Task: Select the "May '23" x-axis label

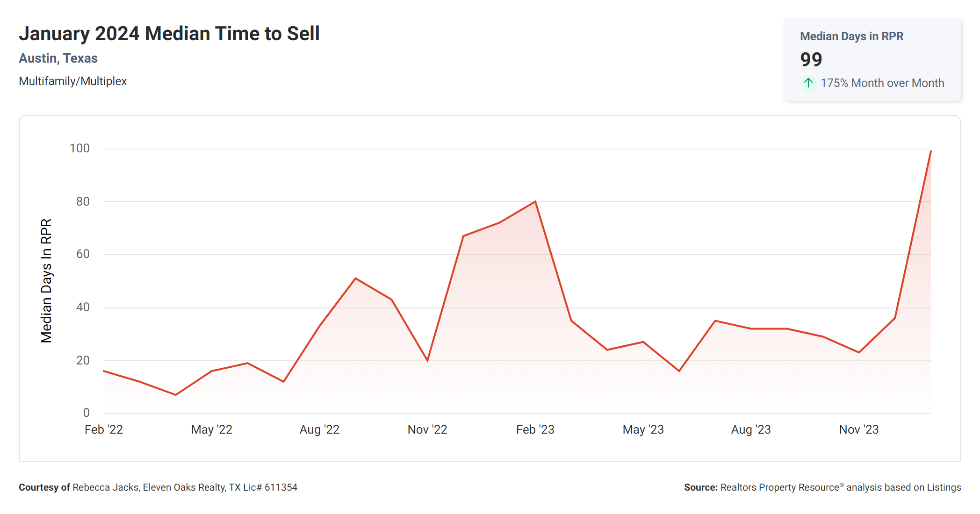Action: [643, 429]
